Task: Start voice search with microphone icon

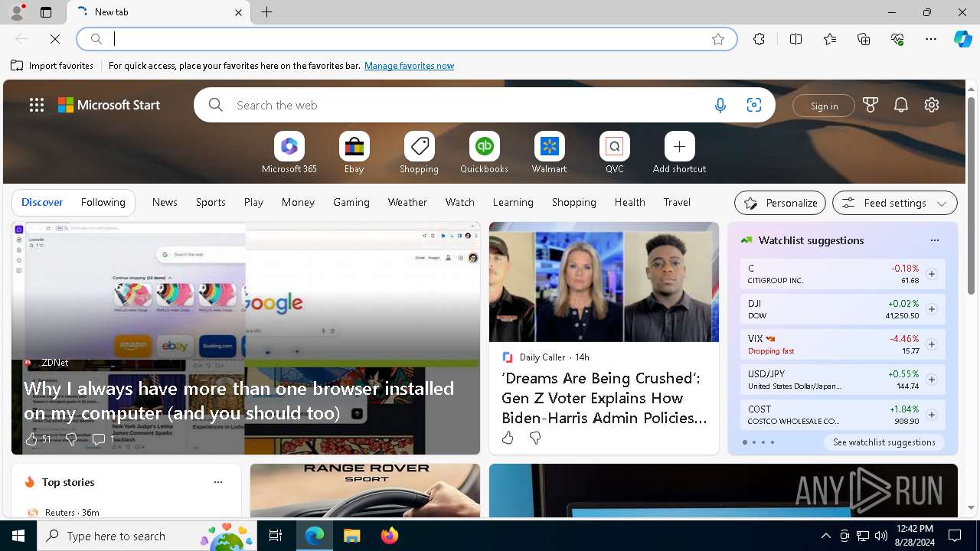Action: 720,106
